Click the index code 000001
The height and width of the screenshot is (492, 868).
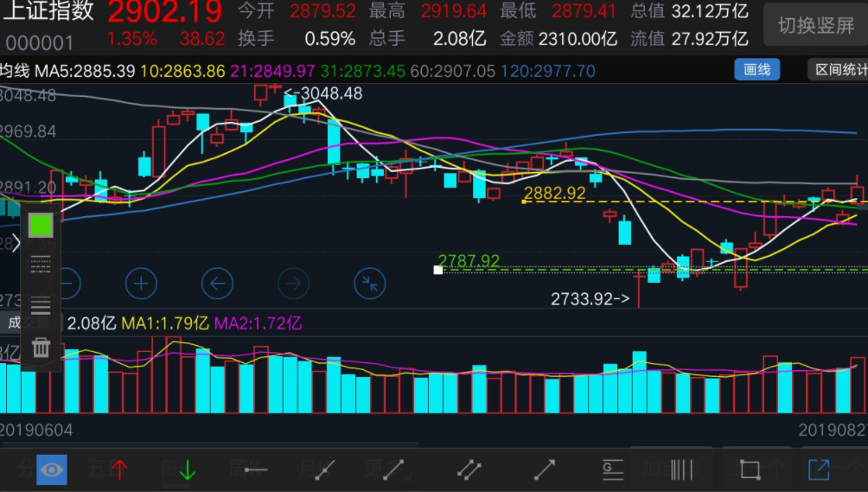click(39, 42)
